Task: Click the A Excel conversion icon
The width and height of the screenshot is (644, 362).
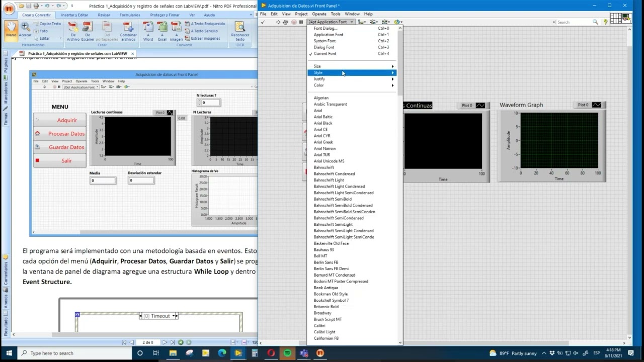Action: (x=162, y=31)
